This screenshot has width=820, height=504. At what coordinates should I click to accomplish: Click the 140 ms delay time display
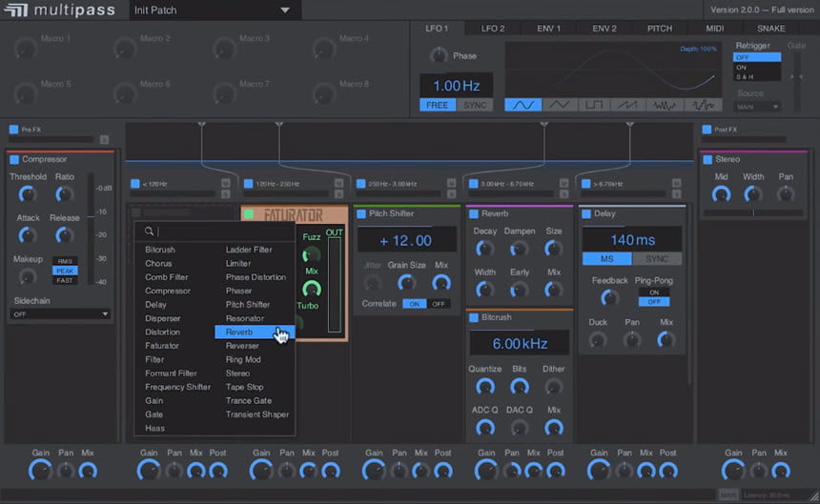coord(632,240)
